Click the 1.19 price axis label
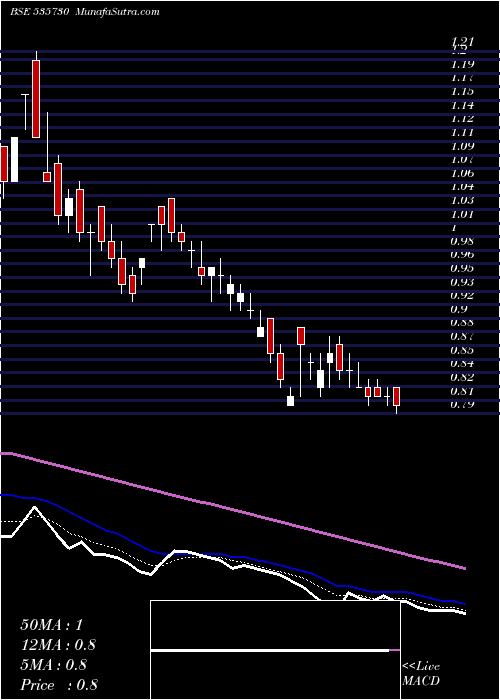The image size is (500, 700). (x=462, y=64)
